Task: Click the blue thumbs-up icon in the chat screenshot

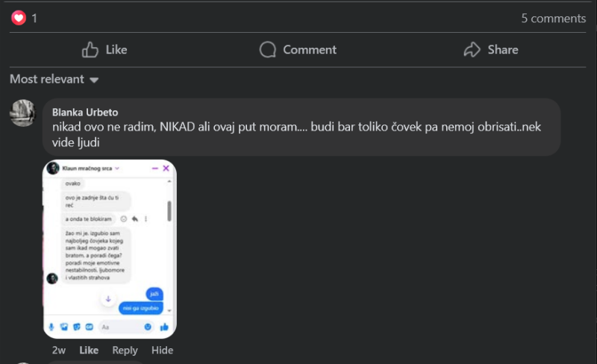Action: [164, 327]
